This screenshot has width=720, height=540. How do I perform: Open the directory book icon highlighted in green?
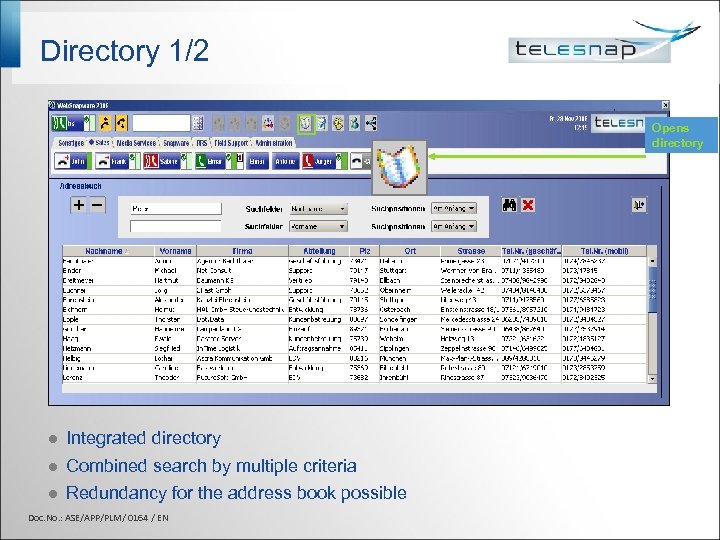(306, 123)
